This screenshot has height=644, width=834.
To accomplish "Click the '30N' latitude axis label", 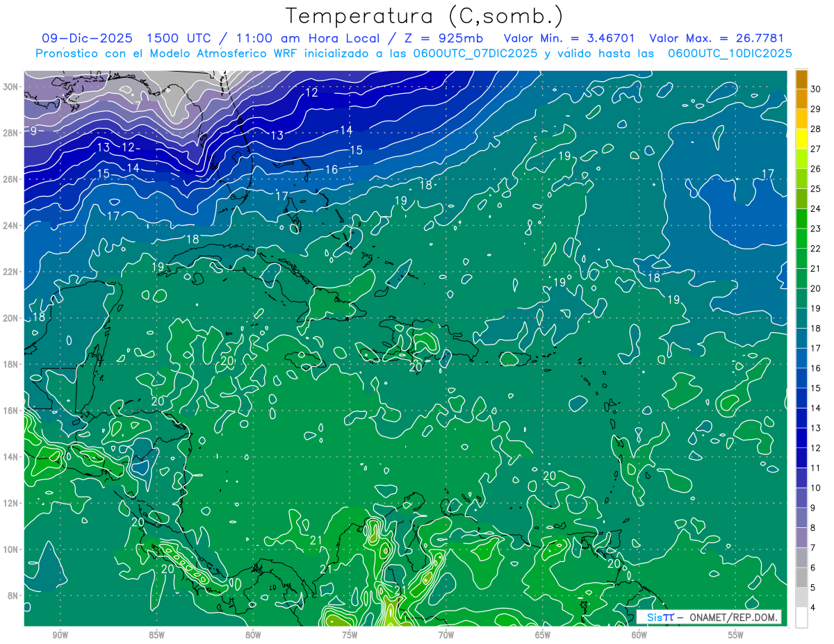I will [x=10, y=86].
